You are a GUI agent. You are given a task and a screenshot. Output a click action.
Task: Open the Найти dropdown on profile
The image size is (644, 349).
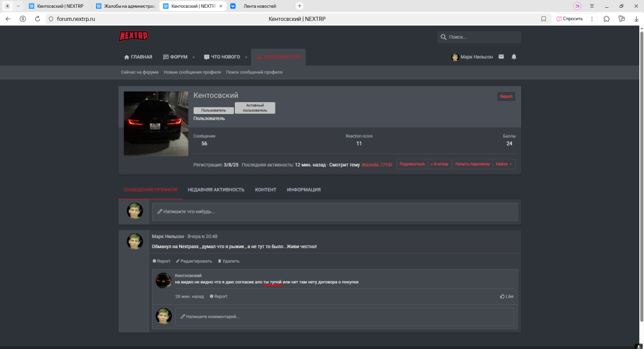(504, 164)
